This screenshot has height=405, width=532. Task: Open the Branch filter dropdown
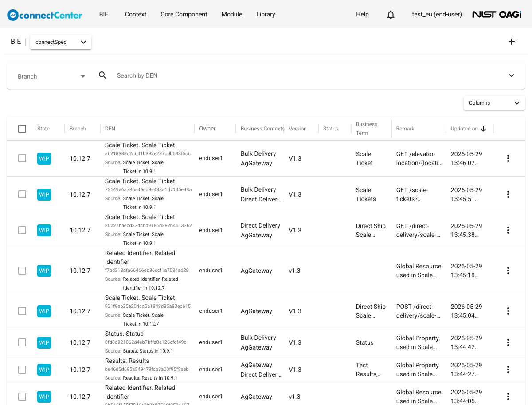[51, 76]
